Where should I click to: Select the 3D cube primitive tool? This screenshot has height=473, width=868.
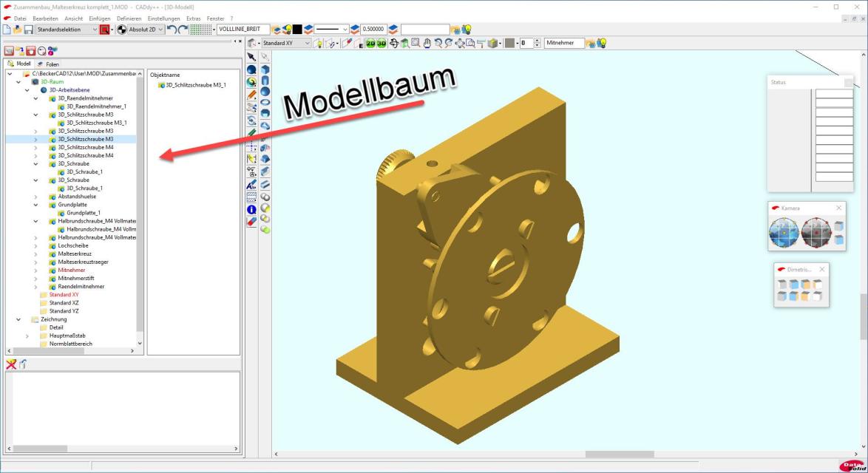pos(265,69)
